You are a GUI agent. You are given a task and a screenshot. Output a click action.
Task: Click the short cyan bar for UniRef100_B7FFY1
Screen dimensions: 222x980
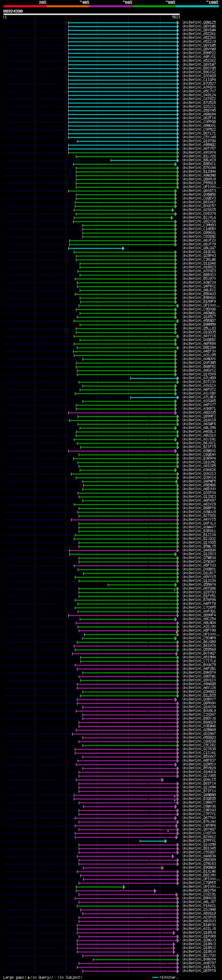pos(153,841)
